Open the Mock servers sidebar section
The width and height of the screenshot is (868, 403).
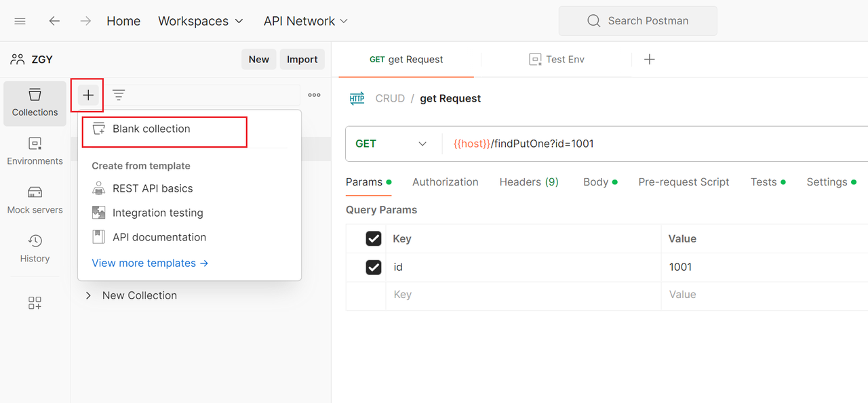(x=35, y=201)
